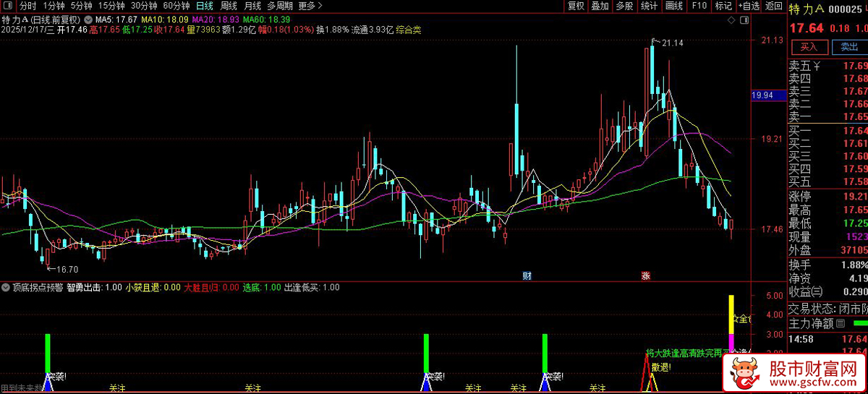Click the 卖一 price 17.65
The image size is (868, 394).
856,116
